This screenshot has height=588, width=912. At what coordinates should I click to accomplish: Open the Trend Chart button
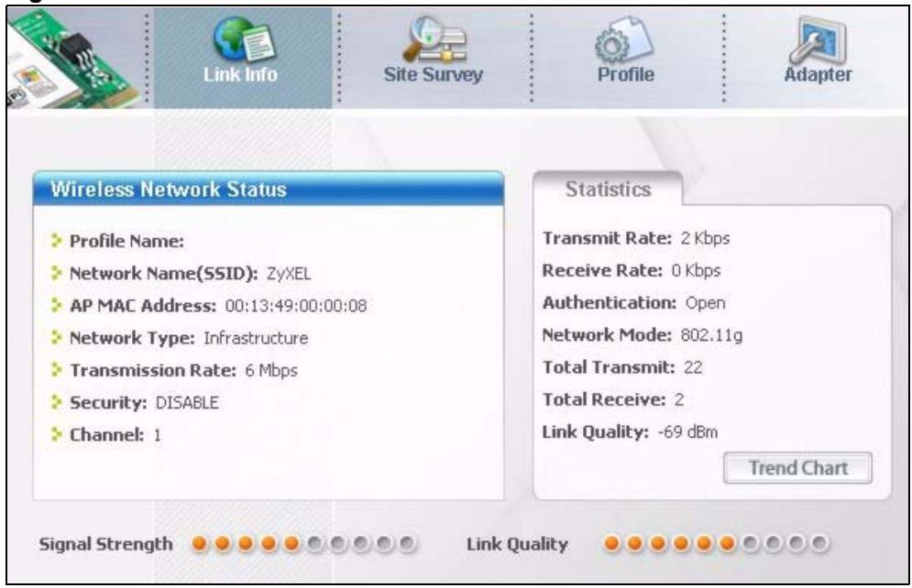pyautogui.click(x=798, y=468)
